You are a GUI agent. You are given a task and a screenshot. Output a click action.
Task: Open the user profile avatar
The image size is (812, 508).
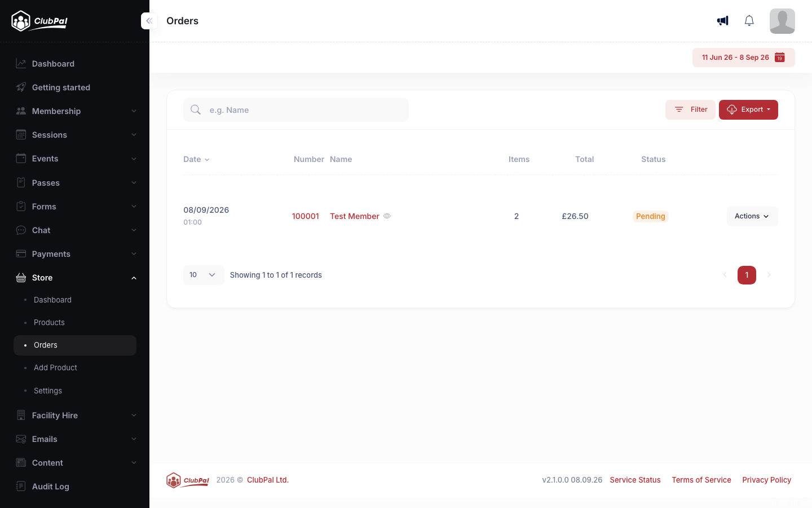coord(782,21)
